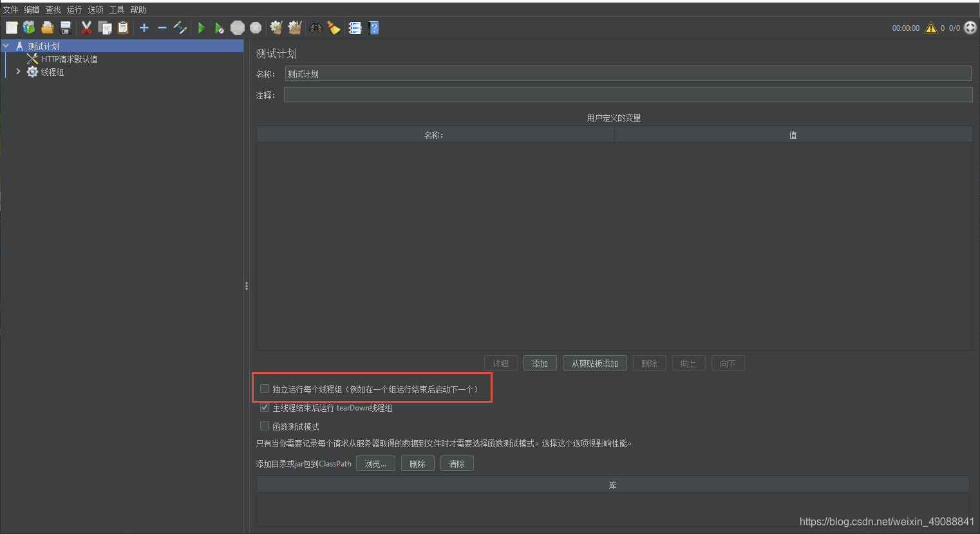This screenshot has height=534, width=980.
Task: Open the Function Helper list icon
Action: pyautogui.click(x=355, y=28)
